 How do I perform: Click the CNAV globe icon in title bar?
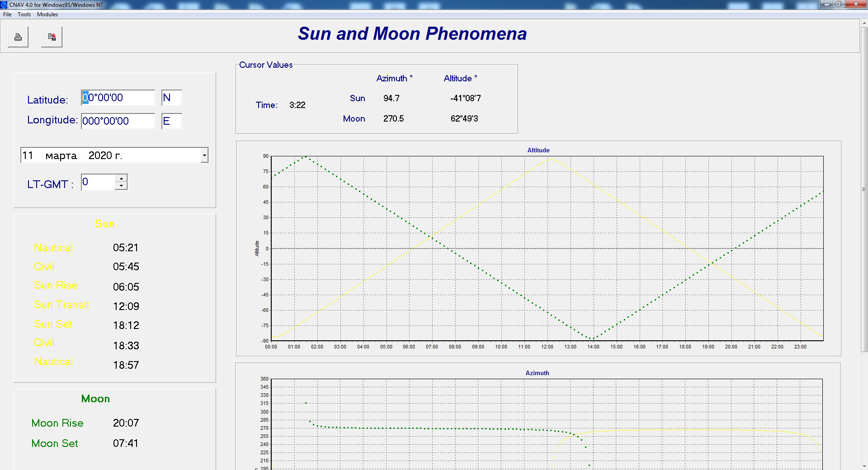pyautogui.click(x=4, y=5)
